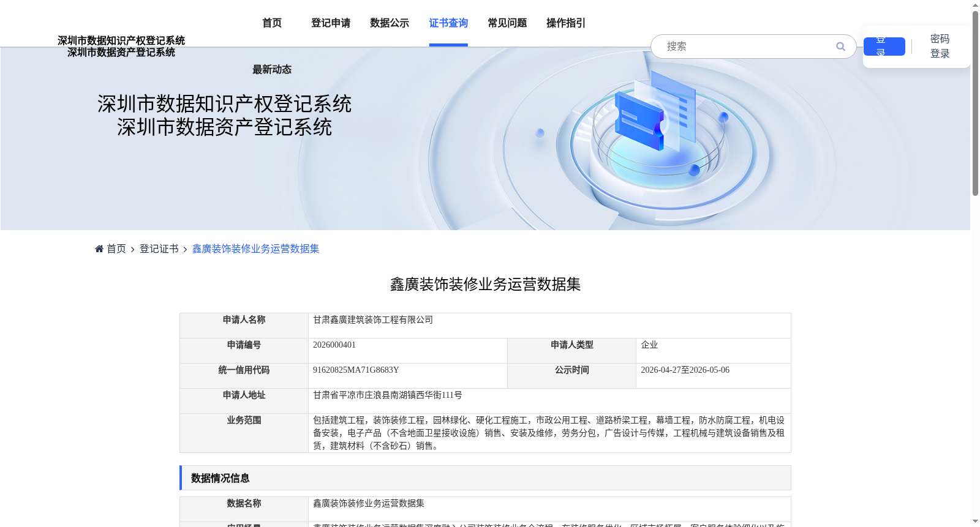The height and width of the screenshot is (527, 980).
Task: Click the 申请编号 label cell
Action: (244, 351)
